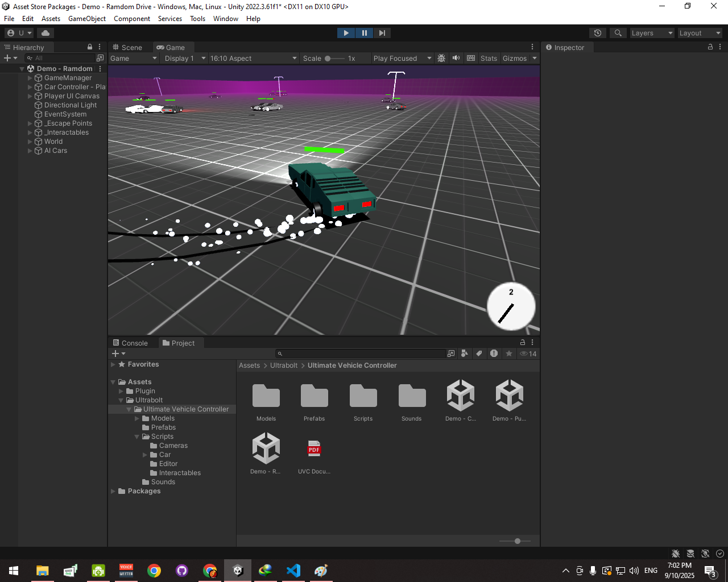Toggle the Project panel lock
Viewport: 728px width, 582px height.
[523, 343]
